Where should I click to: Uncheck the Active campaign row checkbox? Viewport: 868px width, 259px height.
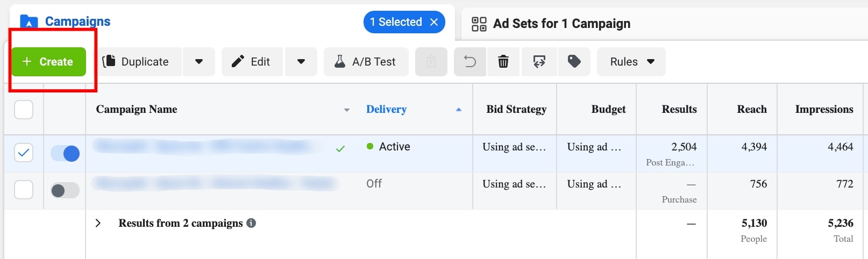coord(24,153)
